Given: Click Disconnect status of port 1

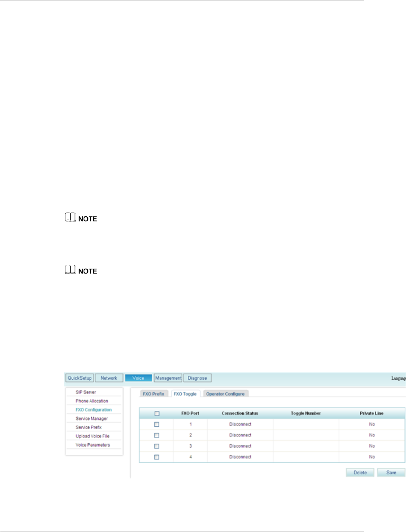Looking at the screenshot, I should 240,424.
